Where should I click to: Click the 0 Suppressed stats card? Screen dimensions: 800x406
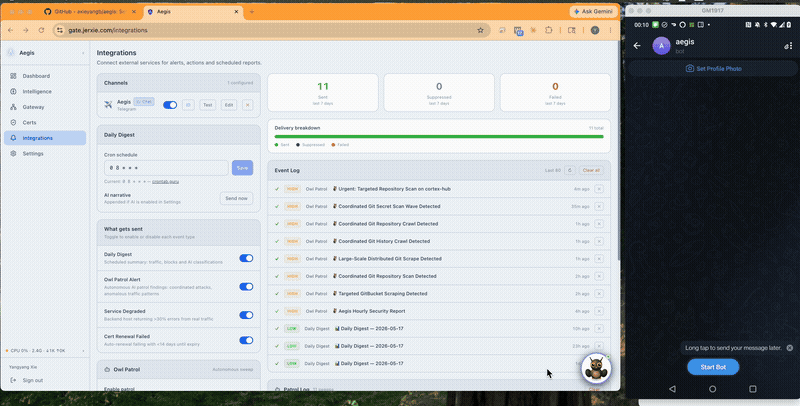tap(439, 92)
